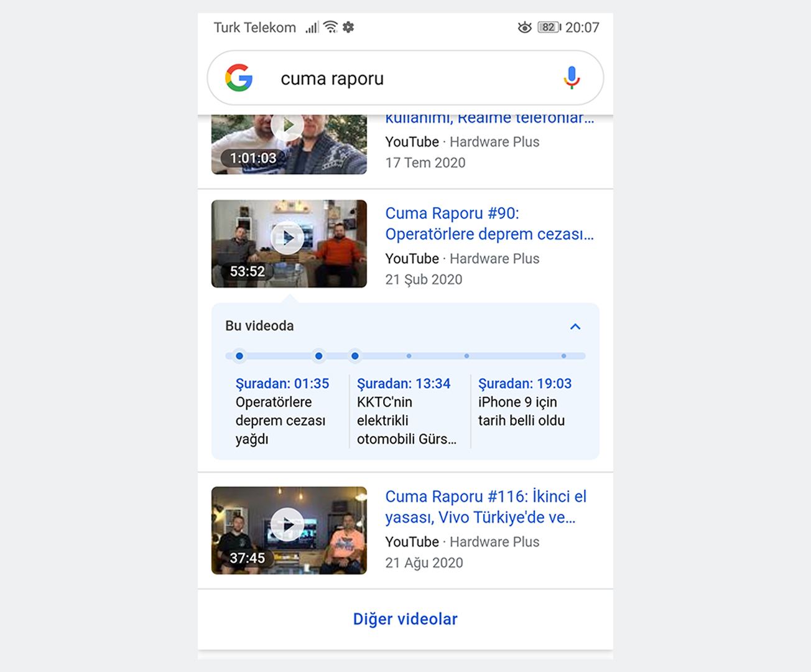Viewport: 811px width, 672px height.
Task: Tap the 20:07 status bar clock
Action: 582,27
